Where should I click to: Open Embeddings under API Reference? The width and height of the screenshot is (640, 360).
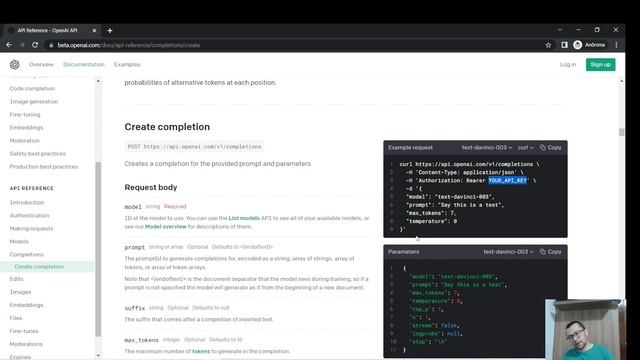point(27,305)
